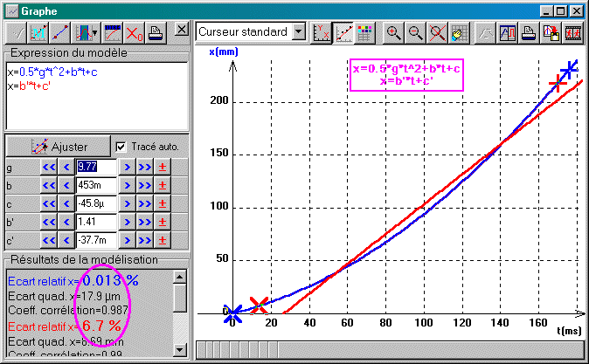Open the Curseur standard dropdown
This screenshot has width=589, height=364.
[299, 32]
